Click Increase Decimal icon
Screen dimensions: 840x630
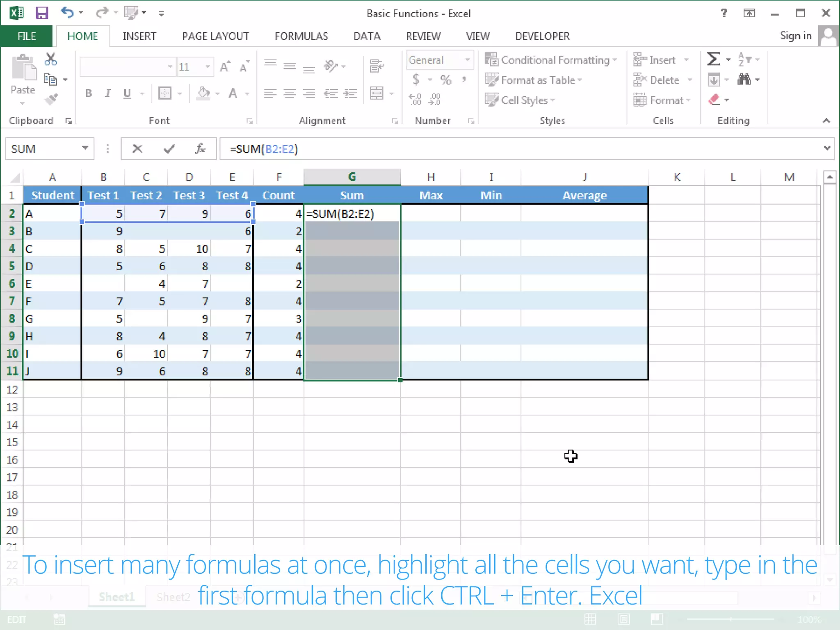tap(415, 99)
